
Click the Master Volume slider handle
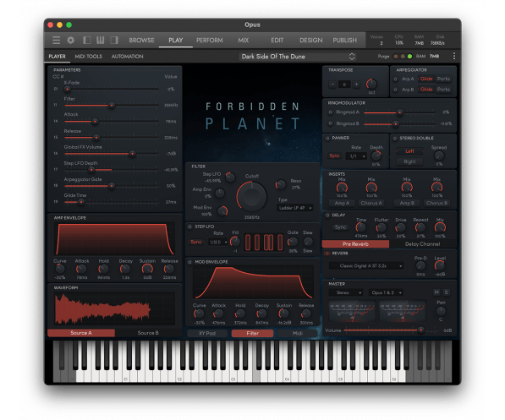point(420,330)
